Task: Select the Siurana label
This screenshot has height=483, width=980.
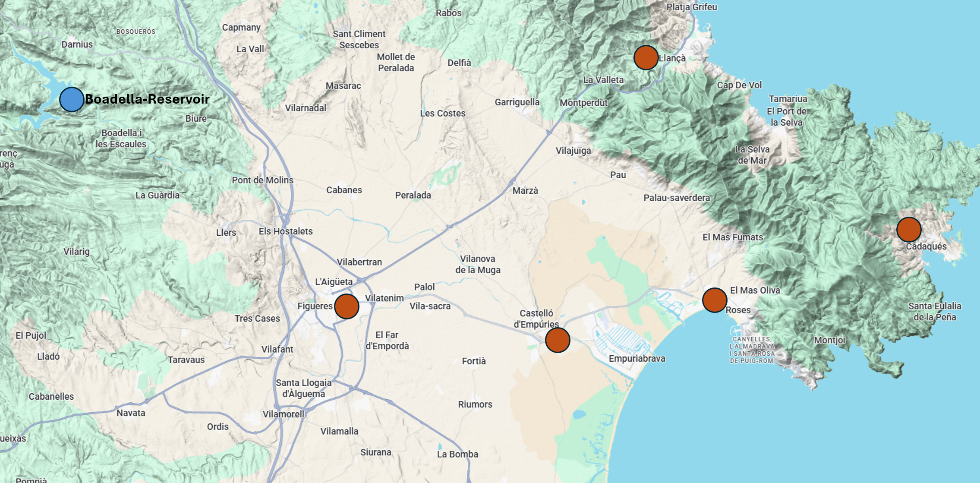Action: click(x=376, y=452)
